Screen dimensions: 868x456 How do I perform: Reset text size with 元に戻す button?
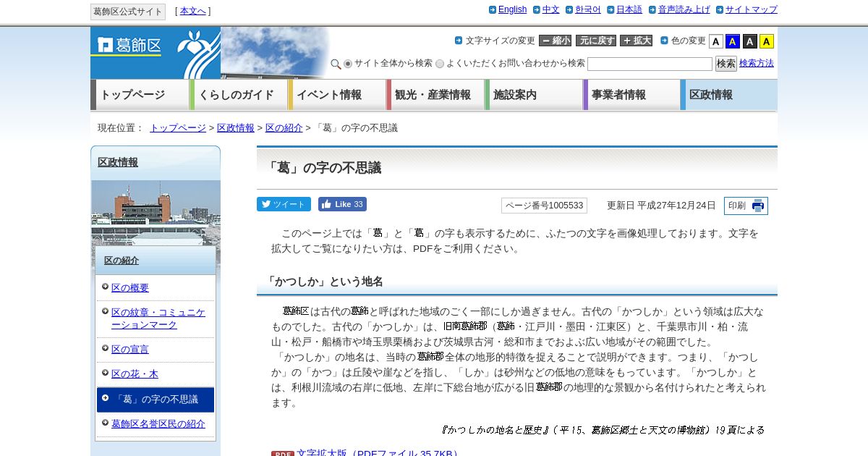click(x=596, y=41)
